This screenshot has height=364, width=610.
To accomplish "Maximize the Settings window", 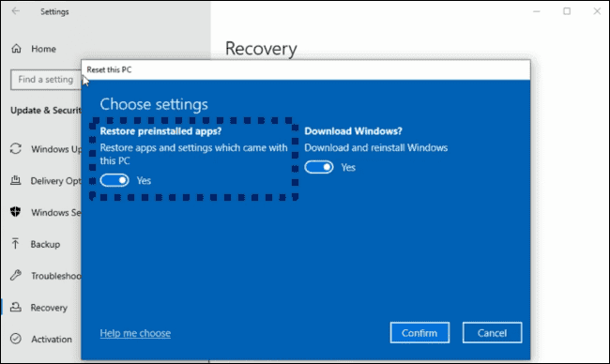I will (x=567, y=11).
